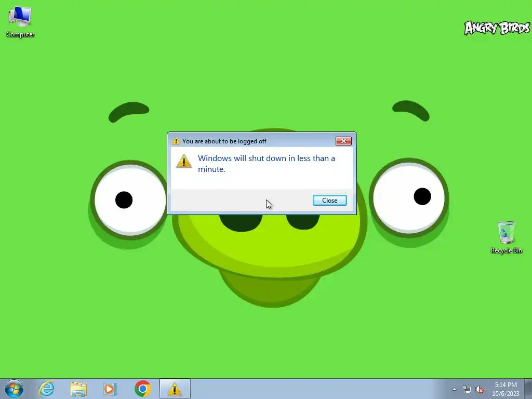Select the Recycle Bin desktop icon
The image size is (532, 399).
[506, 237]
